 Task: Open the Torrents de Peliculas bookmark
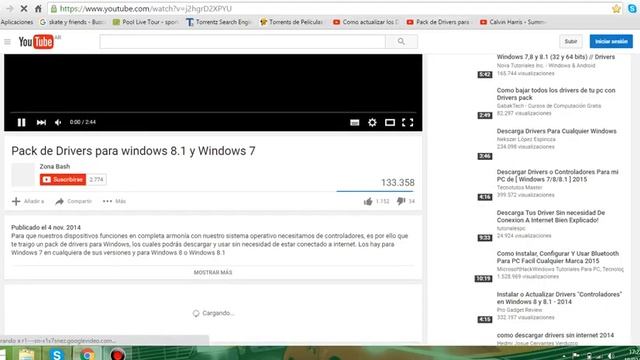tap(292, 22)
